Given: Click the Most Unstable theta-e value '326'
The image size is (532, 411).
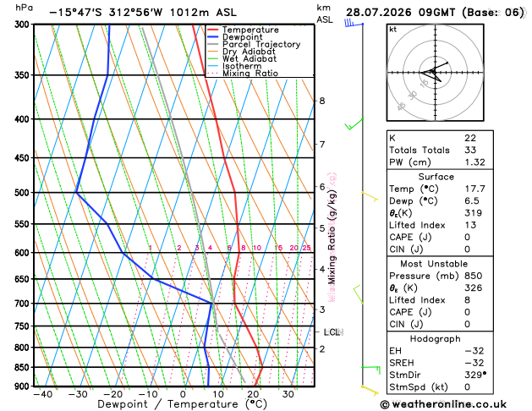Looking at the screenshot, I should (474, 288).
